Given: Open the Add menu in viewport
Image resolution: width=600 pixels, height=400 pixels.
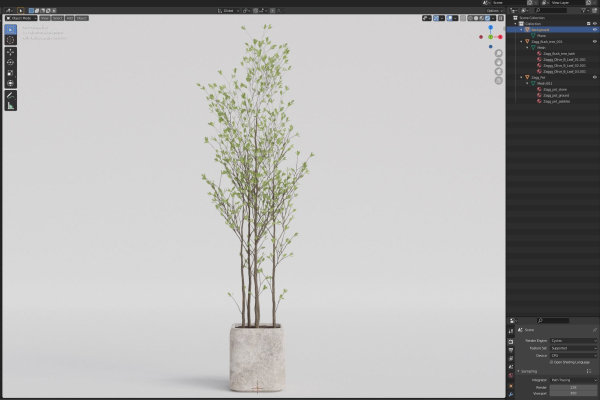Looking at the screenshot, I should click(x=69, y=18).
